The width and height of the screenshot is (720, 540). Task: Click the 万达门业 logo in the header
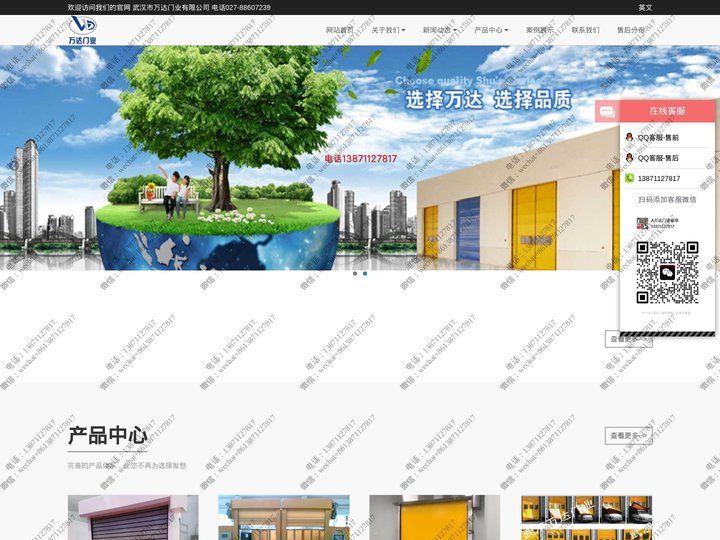click(83, 30)
